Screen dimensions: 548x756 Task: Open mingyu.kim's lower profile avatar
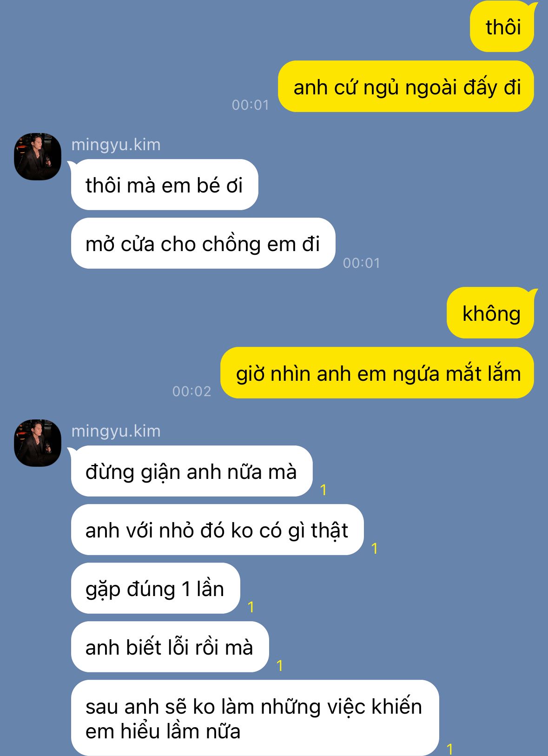(38, 443)
